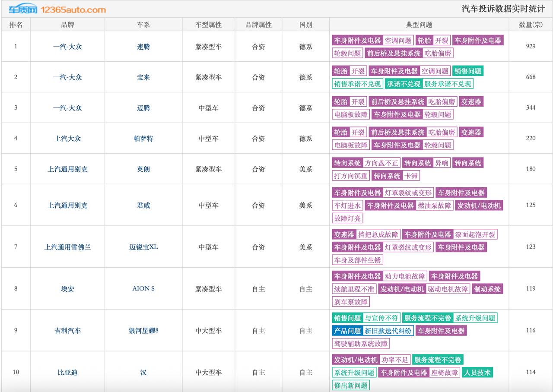The image size is (553, 392).
Task: Click the 一汽-大众 brand in row 3
Action: (x=67, y=108)
